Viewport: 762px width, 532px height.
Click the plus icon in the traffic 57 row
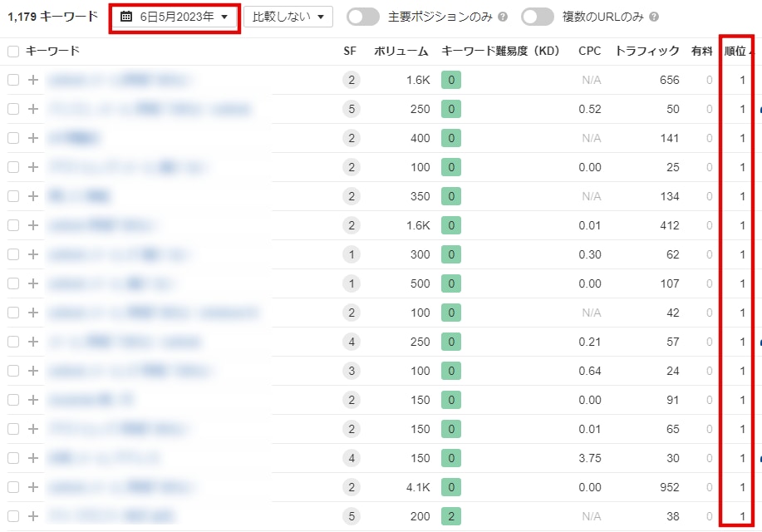pyautogui.click(x=33, y=342)
